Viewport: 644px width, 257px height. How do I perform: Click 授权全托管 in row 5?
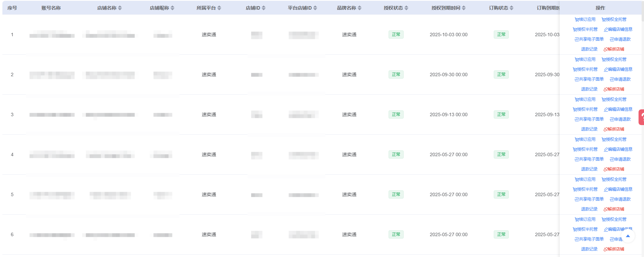pos(614,179)
